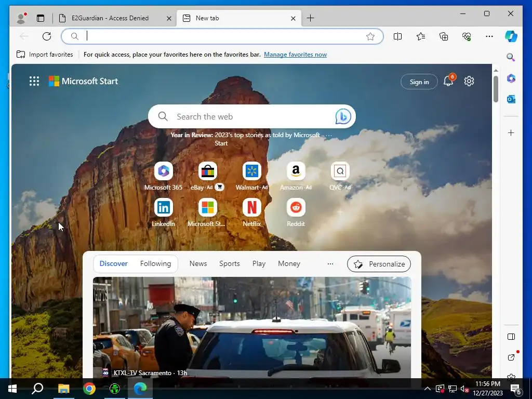Click the Bing chat icon in the search box
Screen dimensions: 532x399
[x=343, y=117]
